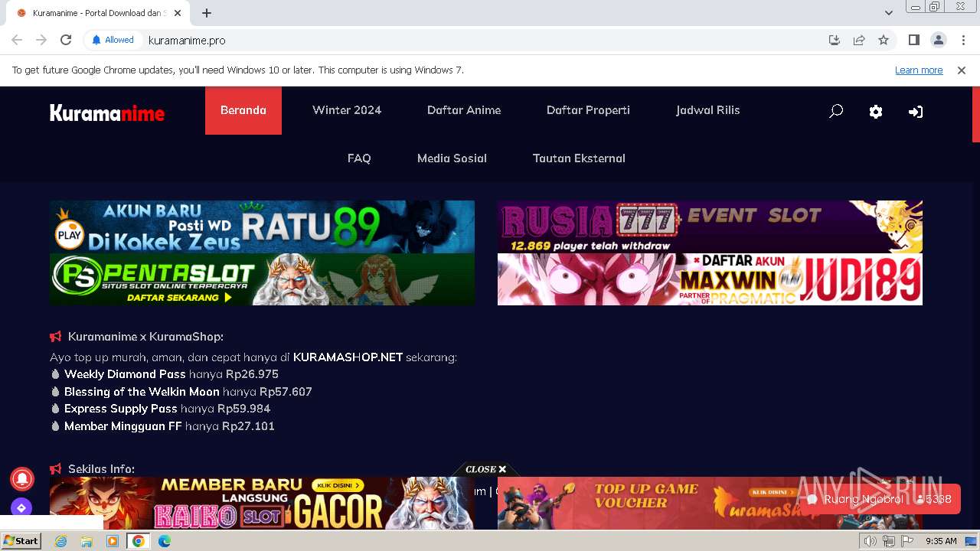This screenshot has width=980, height=551.
Task: Open Daftar Properti menu
Action: (x=588, y=110)
